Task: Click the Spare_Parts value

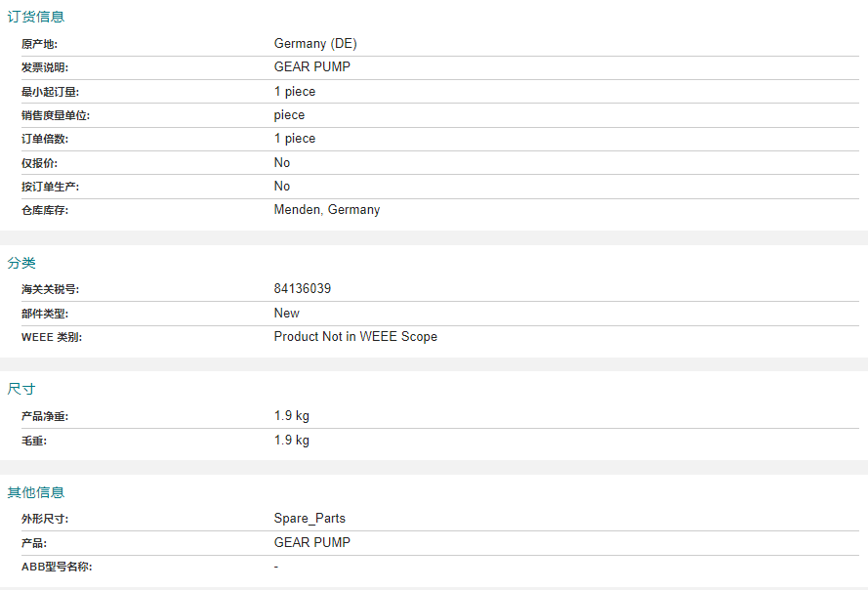Action: (310, 519)
